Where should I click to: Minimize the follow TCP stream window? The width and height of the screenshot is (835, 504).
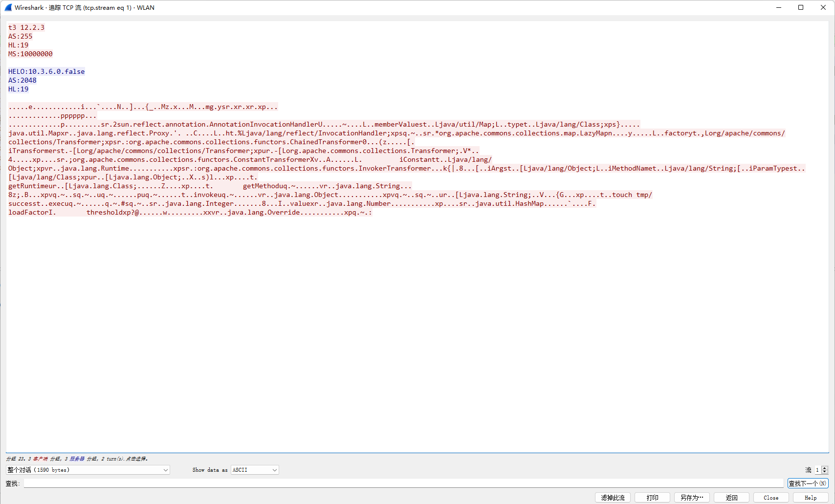click(778, 7)
